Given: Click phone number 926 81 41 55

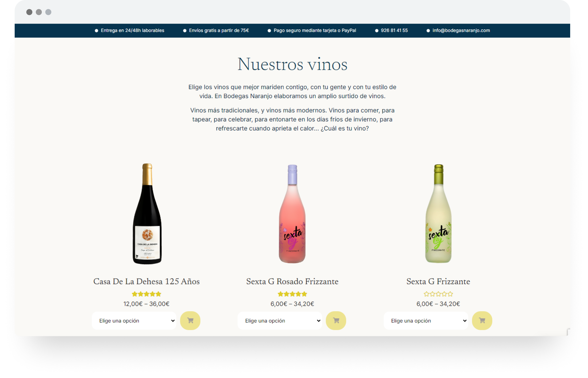Looking at the screenshot, I should point(394,30).
